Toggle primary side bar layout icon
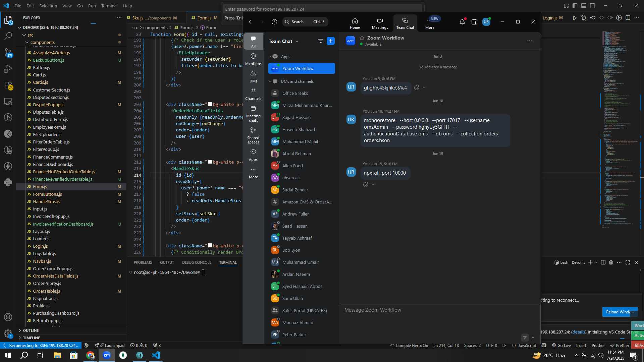 [x=575, y=6]
